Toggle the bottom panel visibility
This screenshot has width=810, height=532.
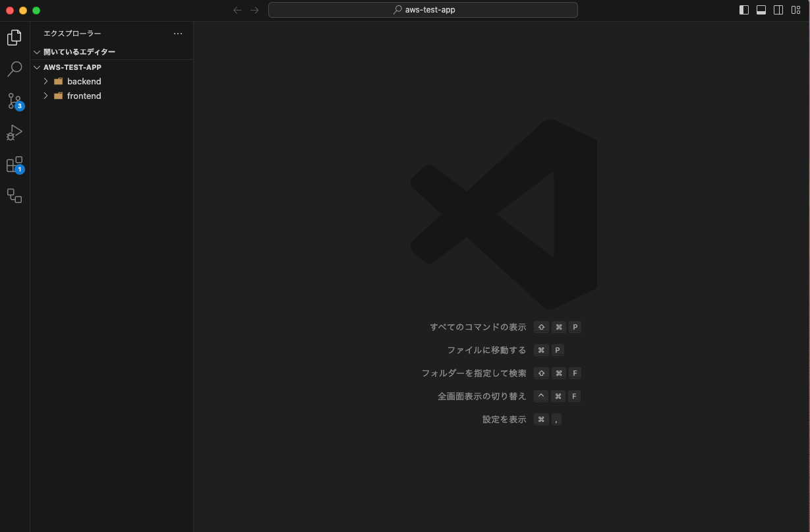coord(761,10)
